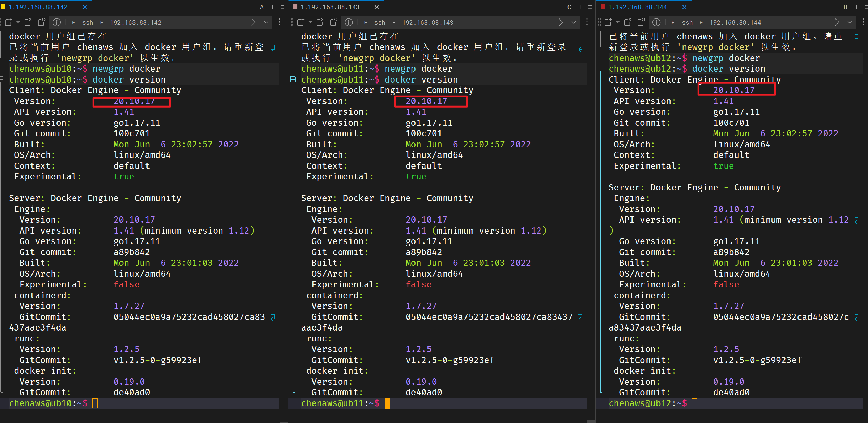Open address bar chevron dropdown in 192.168.88.143 pane
Image resolution: width=868 pixels, height=423 pixels.
click(574, 22)
